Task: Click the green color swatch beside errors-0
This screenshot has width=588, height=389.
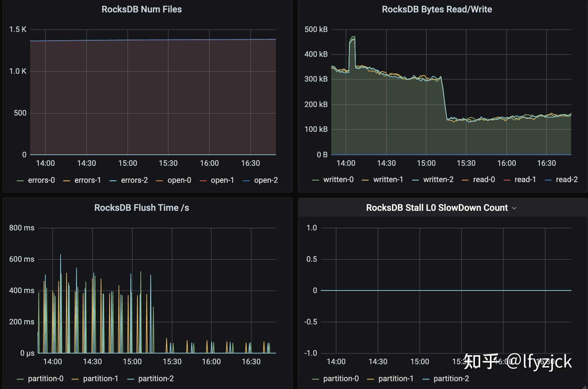Action: coord(20,181)
